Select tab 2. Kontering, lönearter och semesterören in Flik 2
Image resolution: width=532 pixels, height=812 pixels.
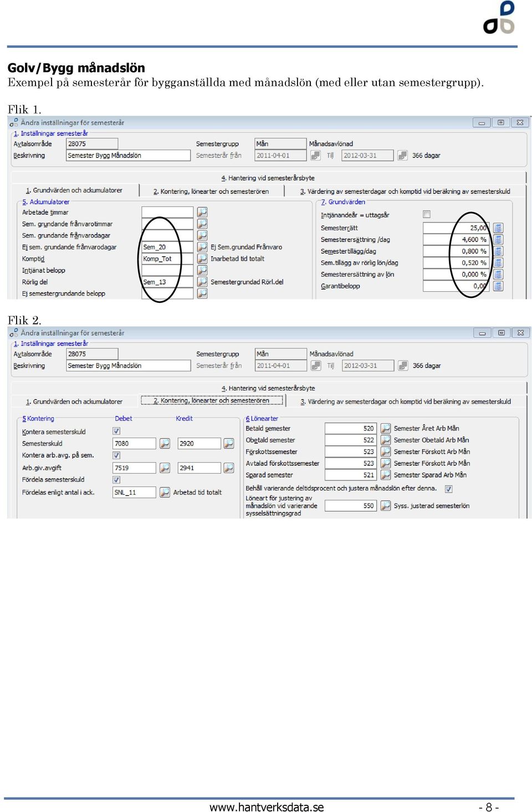[x=212, y=400]
